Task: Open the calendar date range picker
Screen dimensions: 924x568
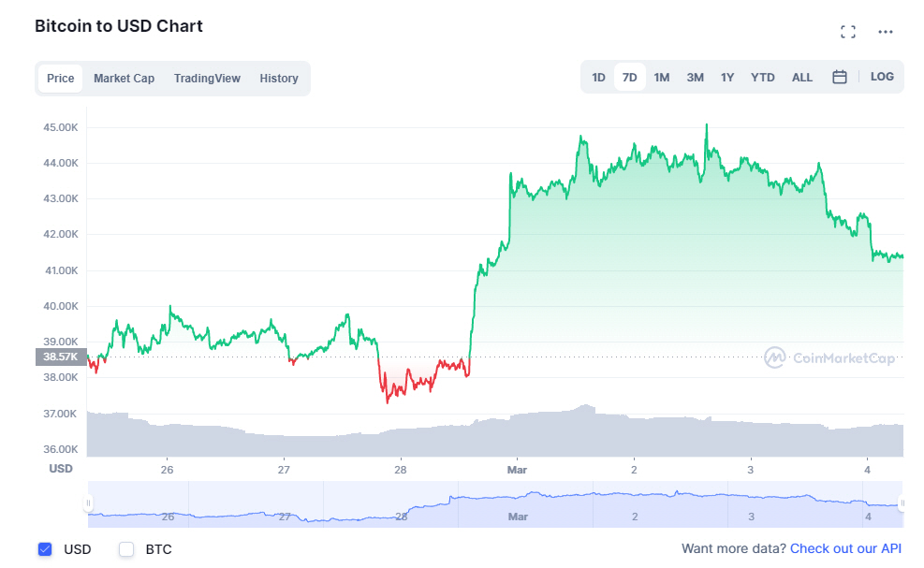Action: pos(840,77)
